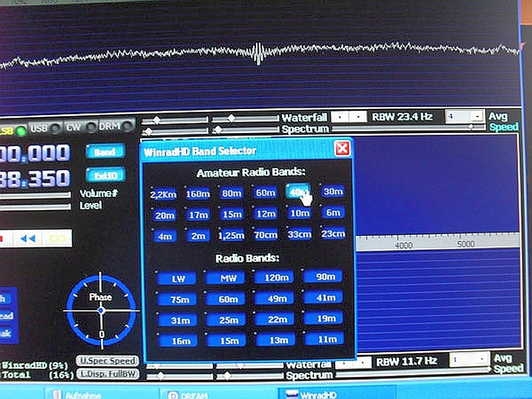The width and height of the screenshot is (532, 399).
Task: Adjust the upper Speed slider
Action: (408, 128)
